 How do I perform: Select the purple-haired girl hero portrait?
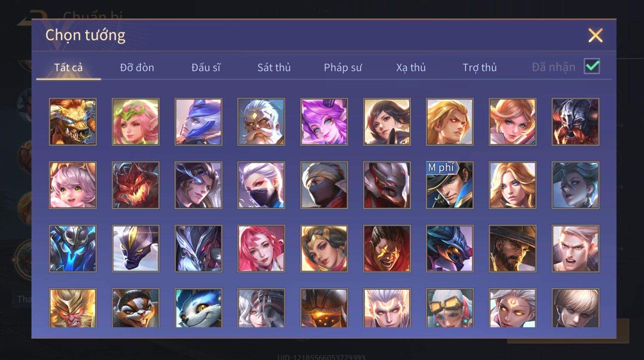[324, 122]
